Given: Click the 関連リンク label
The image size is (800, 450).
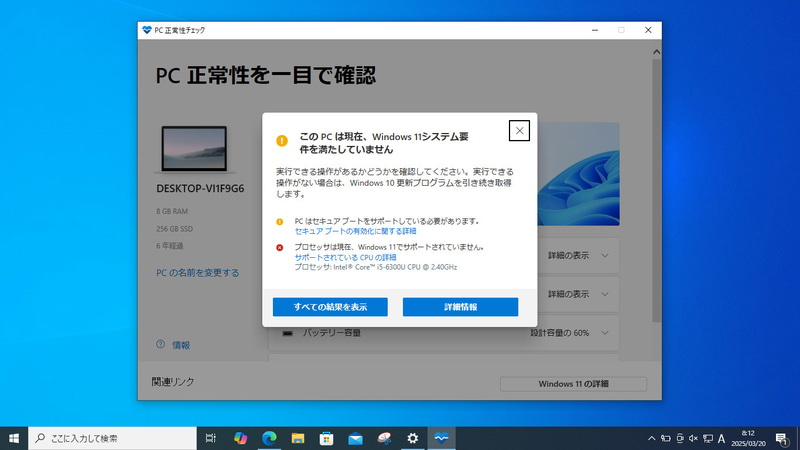Looking at the screenshot, I should (x=173, y=382).
